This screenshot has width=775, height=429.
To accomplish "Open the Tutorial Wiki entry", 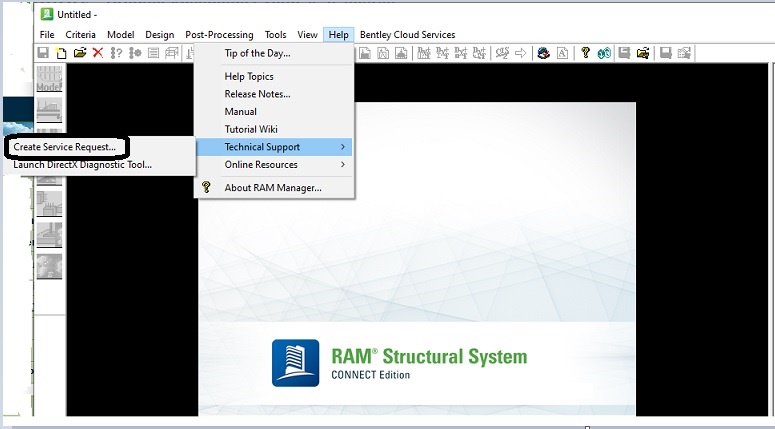I will coord(274,129).
